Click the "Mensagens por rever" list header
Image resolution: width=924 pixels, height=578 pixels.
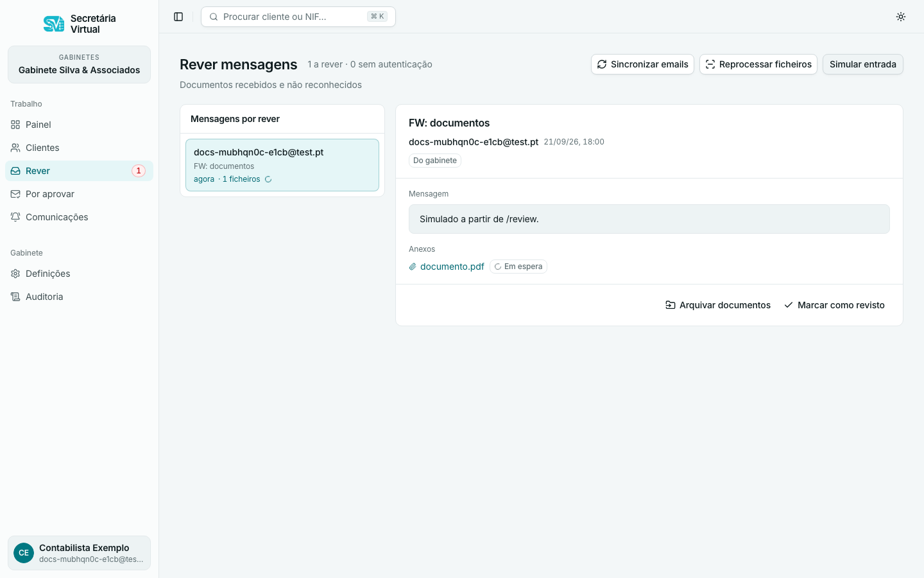pyautogui.click(x=235, y=119)
